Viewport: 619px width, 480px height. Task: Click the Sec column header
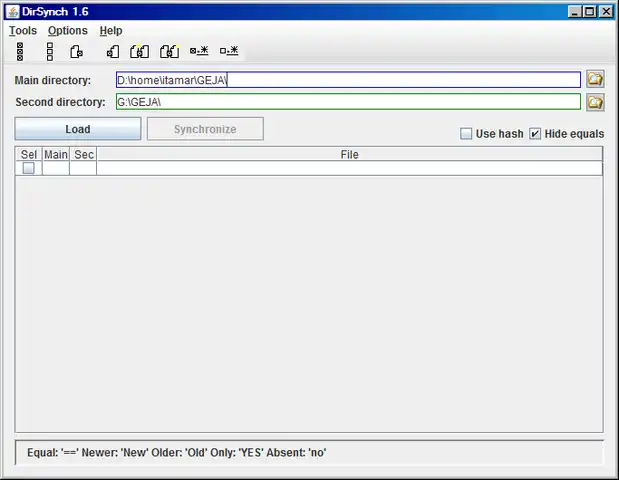click(x=83, y=154)
